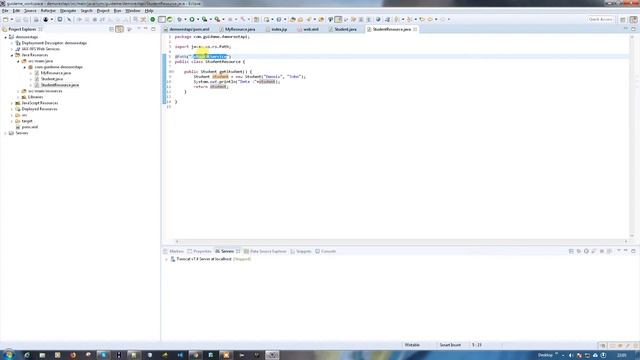
Task: Expand the Servers project node
Action: 6,133
